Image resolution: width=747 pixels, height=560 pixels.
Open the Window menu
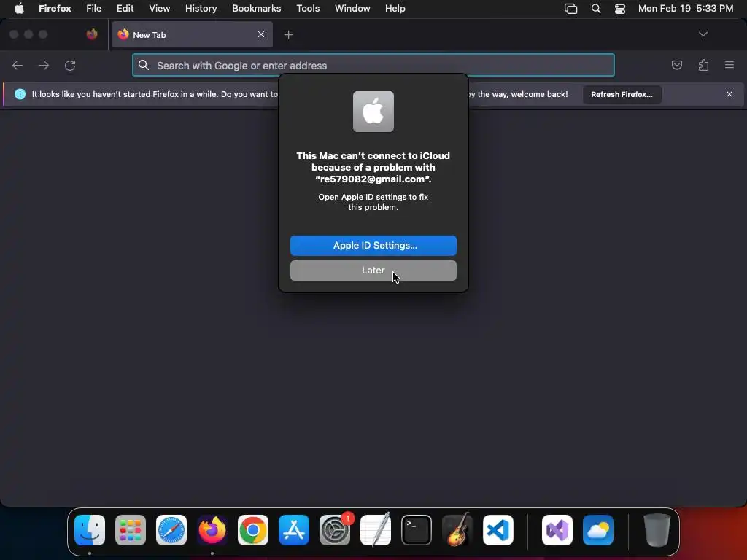click(x=352, y=8)
